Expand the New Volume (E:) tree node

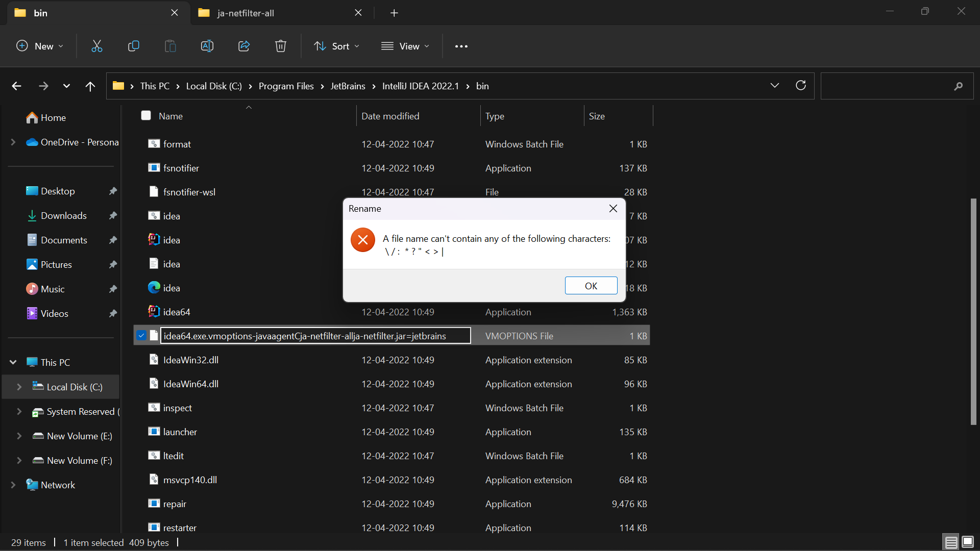coord(19,436)
